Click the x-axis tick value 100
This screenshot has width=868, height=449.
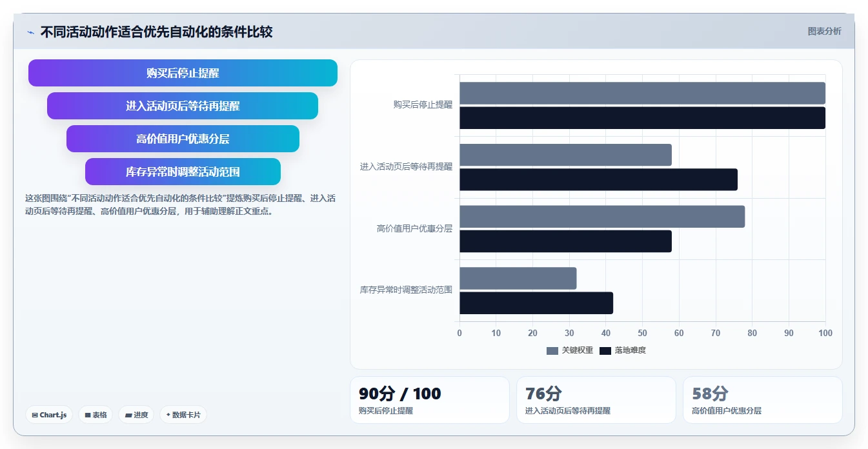pos(825,334)
